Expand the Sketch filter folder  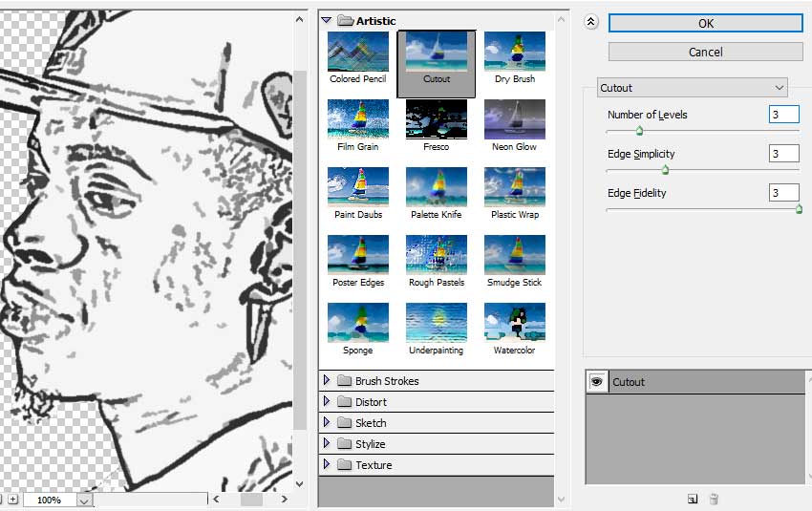coord(327,422)
